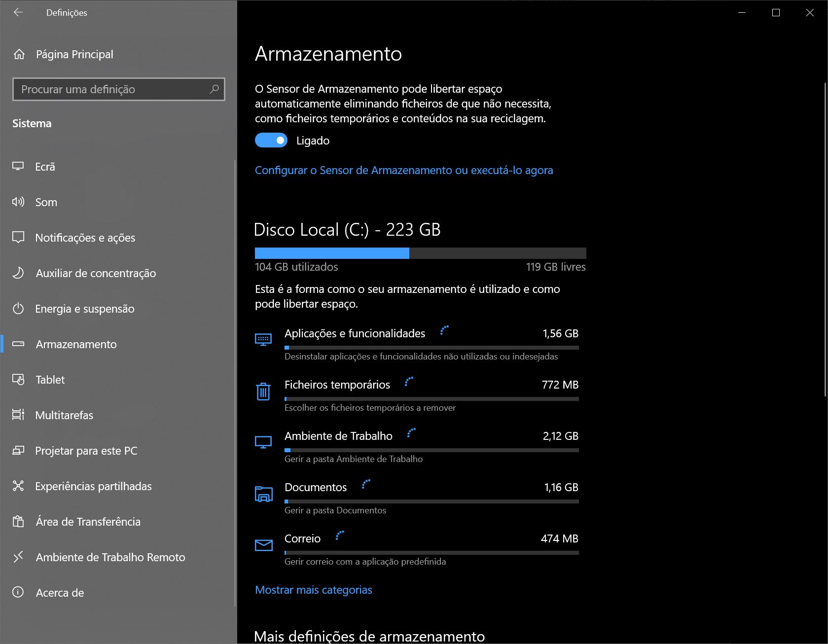Click the magnifier icon in search box
The width and height of the screenshot is (828, 644).
coord(214,89)
